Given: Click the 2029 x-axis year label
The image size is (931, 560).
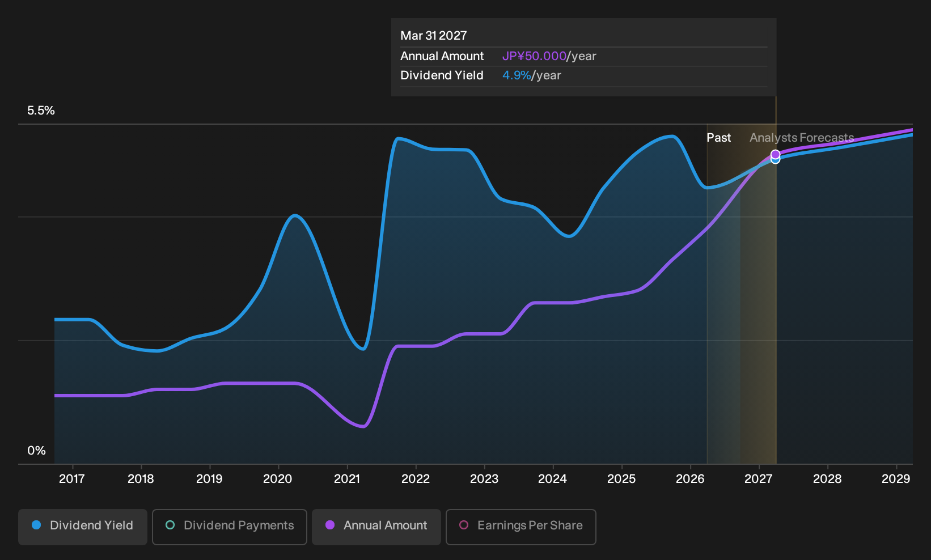Looking at the screenshot, I should [x=896, y=479].
